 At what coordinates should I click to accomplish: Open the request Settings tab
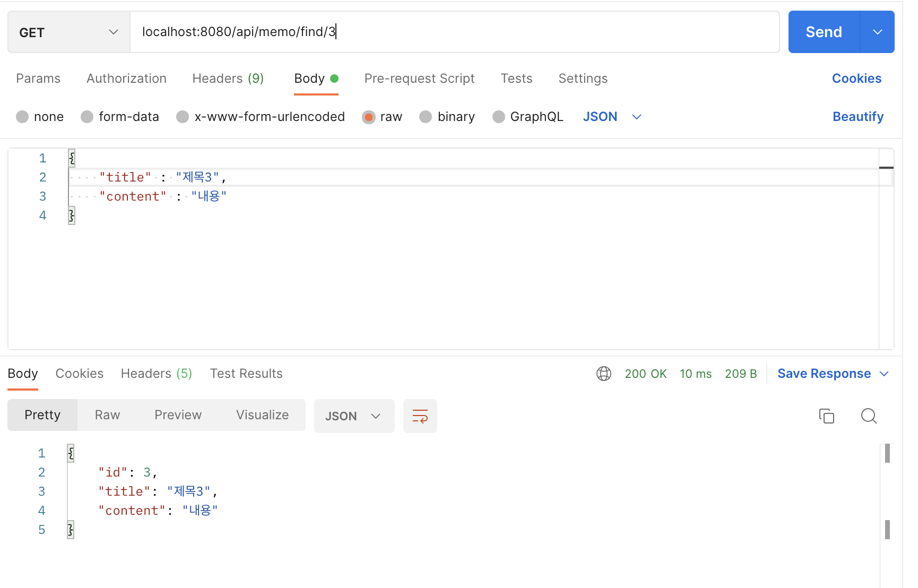point(583,79)
